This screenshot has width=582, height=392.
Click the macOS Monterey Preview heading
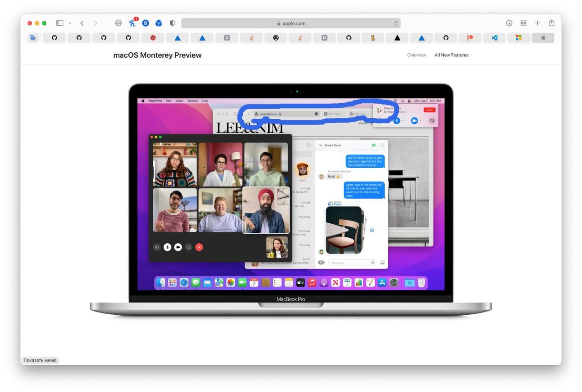click(157, 55)
